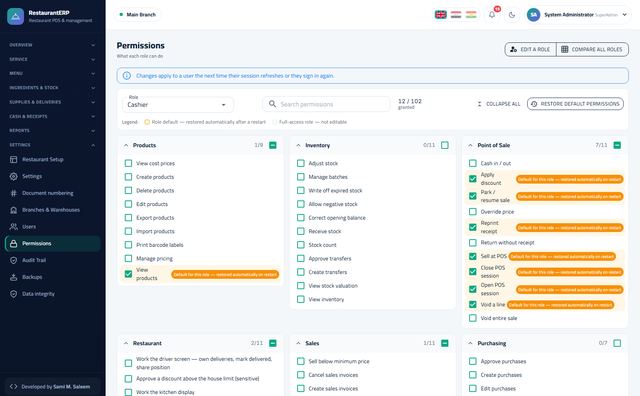Click Collapse All

pyautogui.click(x=499, y=104)
